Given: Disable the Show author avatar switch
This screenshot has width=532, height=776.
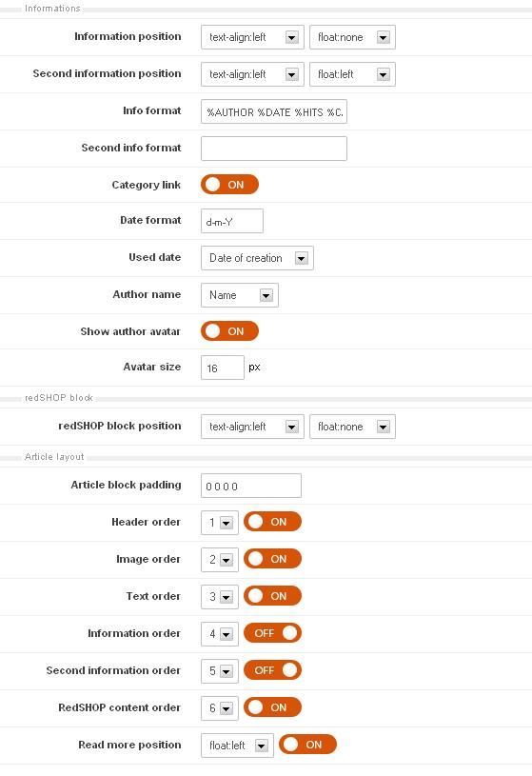Looking at the screenshot, I should click(229, 331).
